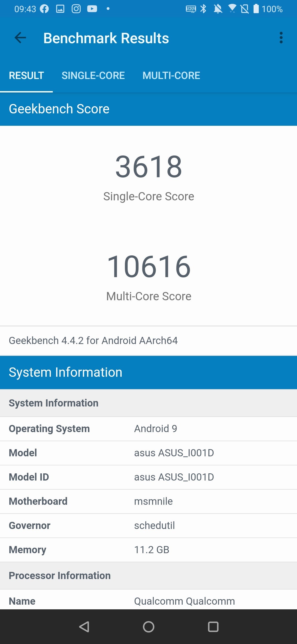297x644 pixels.
Task: Tap the Governor value schedutil
Action: click(x=155, y=526)
